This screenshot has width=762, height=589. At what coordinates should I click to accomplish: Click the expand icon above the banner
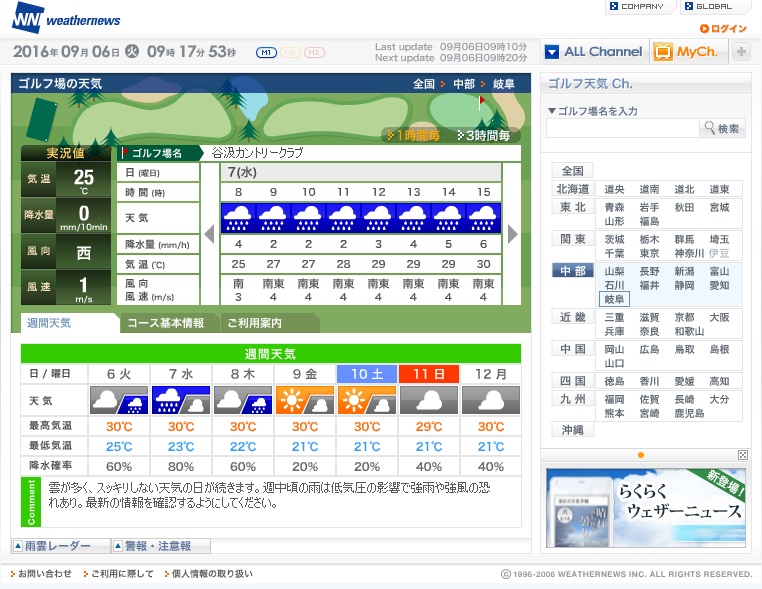point(743,455)
